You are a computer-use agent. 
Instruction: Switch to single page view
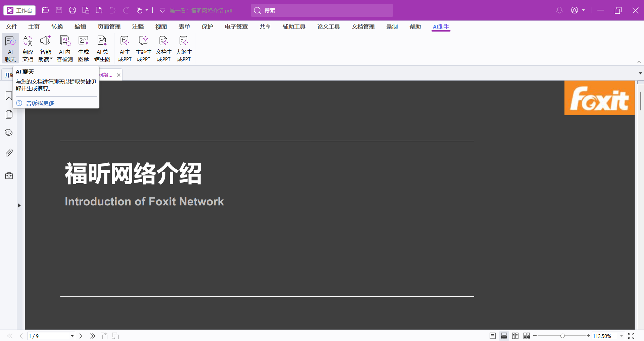[493, 336]
